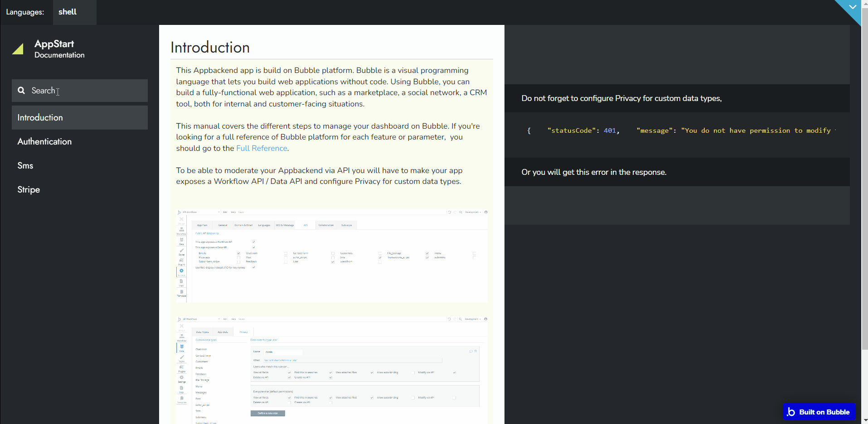Click the Introduction page heading
868x424 pixels.
[210, 48]
